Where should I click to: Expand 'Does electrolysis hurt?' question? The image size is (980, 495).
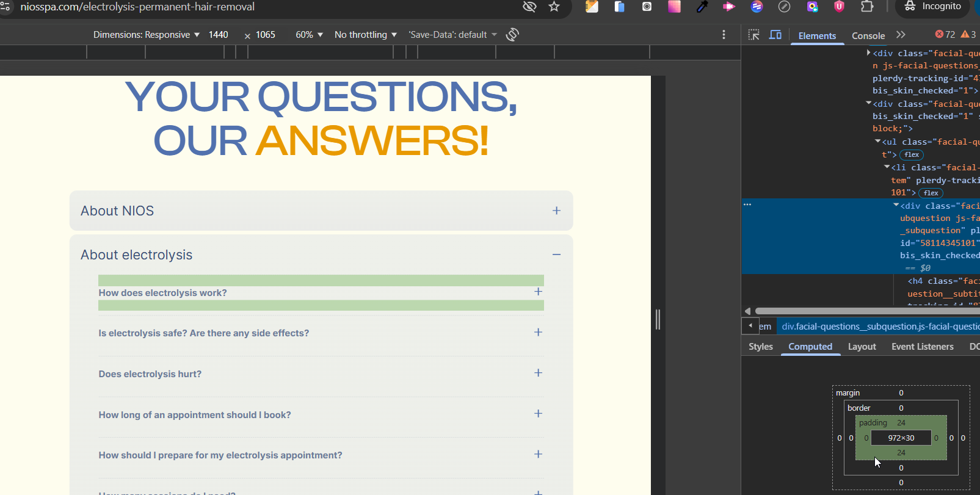tap(538, 373)
